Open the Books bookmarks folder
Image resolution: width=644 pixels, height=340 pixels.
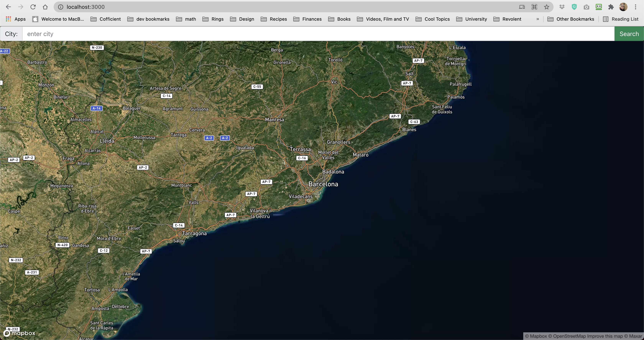click(339, 19)
